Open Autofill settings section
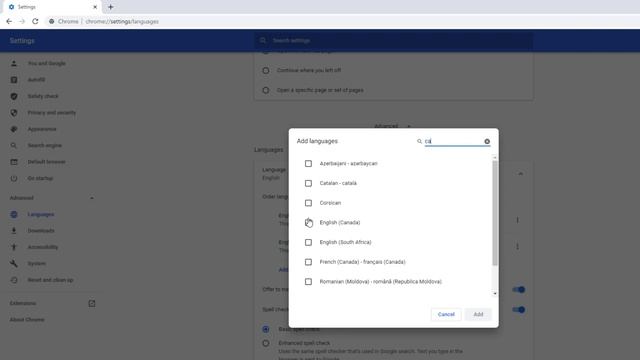640x360 pixels. 36,80
